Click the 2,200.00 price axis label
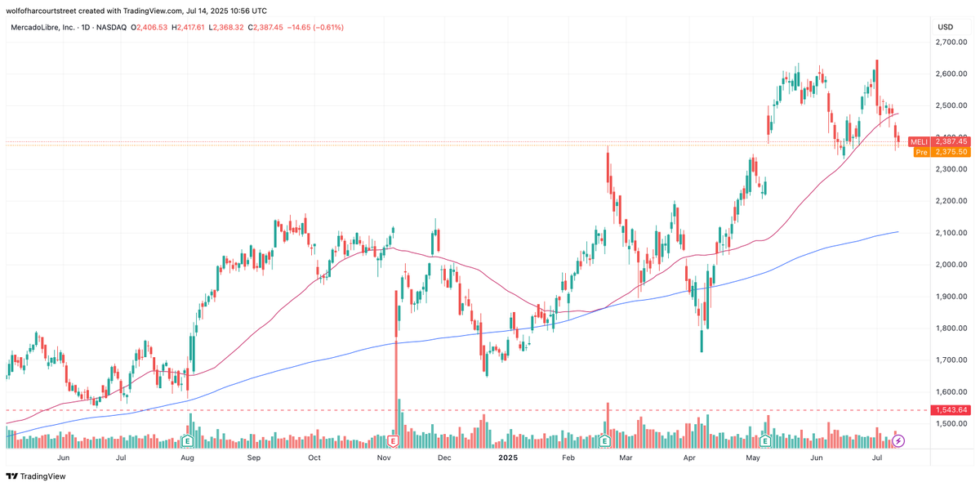The width and height of the screenshot is (980, 487). pos(951,201)
